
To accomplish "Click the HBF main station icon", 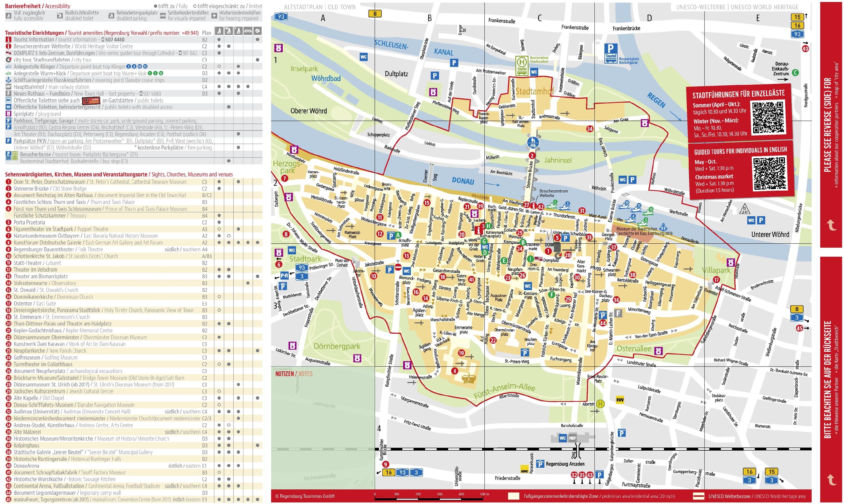I will 573,438.
